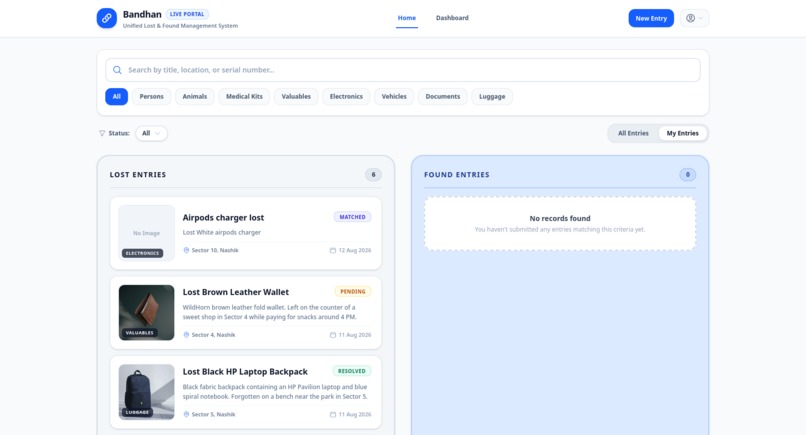Switch to the My Entries view
The height and width of the screenshot is (435, 806).
[682, 133]
